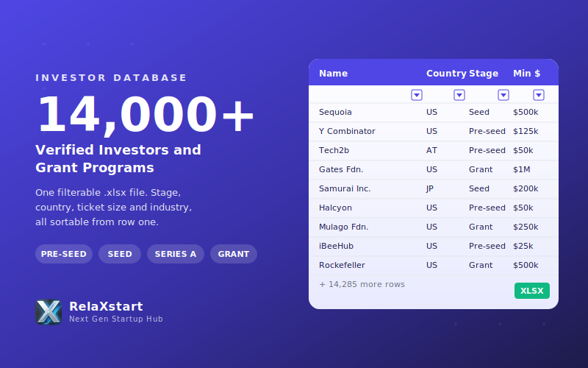Open the Min $ column filter dropdown
Image resolution: width=588 pixels, height=368 pixels.
click(539, 95)
